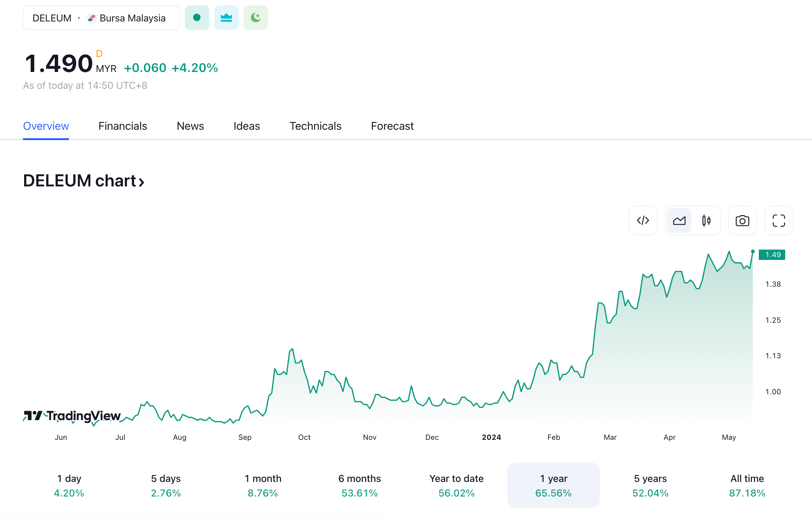The width and height of the screenshot is (812, 516).
Task: Choose the Year to date range
Action: [x=456, y=485]
